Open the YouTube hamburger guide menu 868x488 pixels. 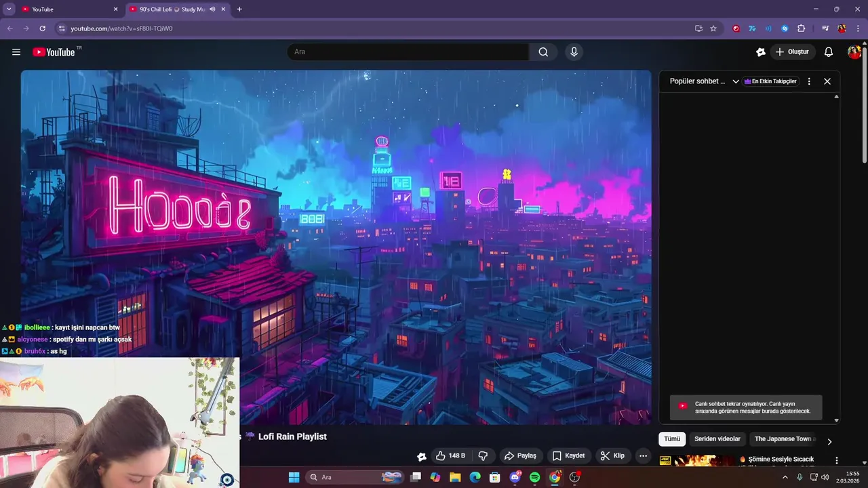coord(16,52)
